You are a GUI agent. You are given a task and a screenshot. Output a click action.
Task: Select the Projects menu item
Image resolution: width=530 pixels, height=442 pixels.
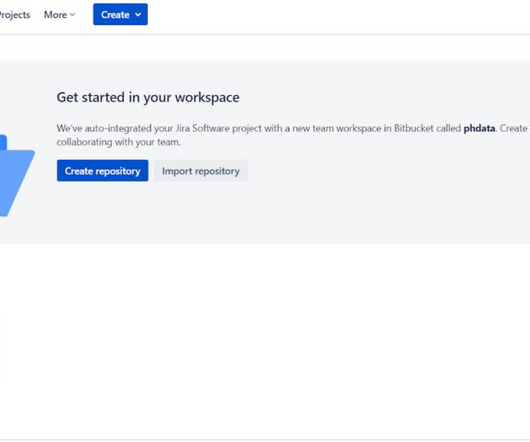click(x=15, y=15)
